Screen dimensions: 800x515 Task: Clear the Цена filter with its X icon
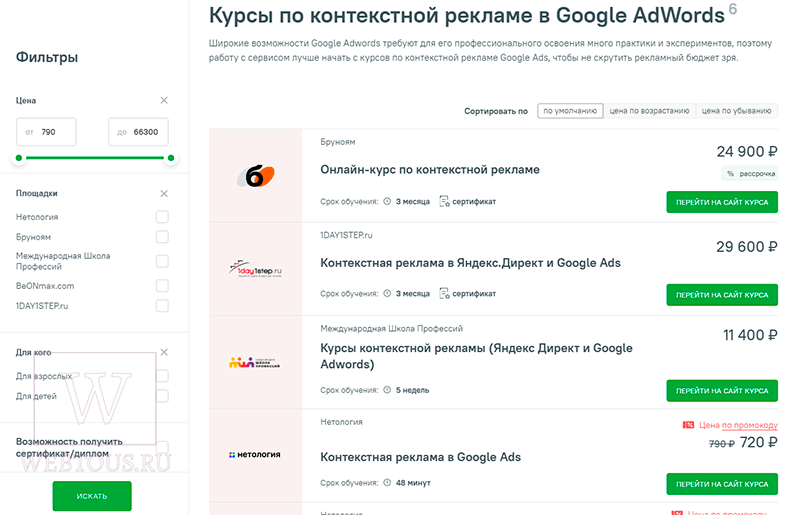[164, 100]
